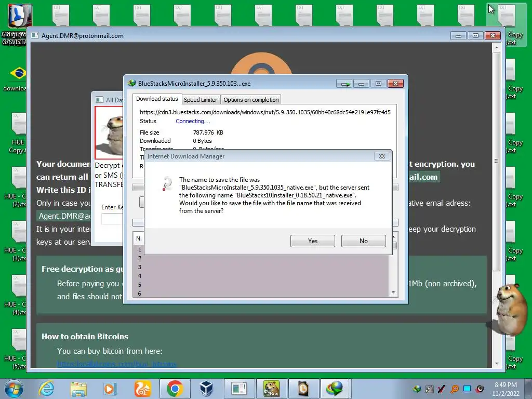Switch to the ransom note window taskbar button

coord(239,389)
